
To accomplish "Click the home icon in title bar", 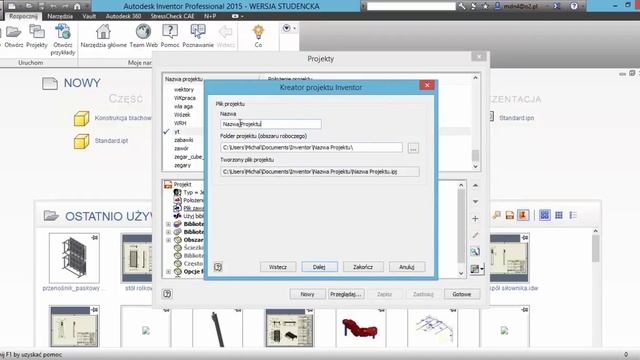I will (x=77, y=6).
